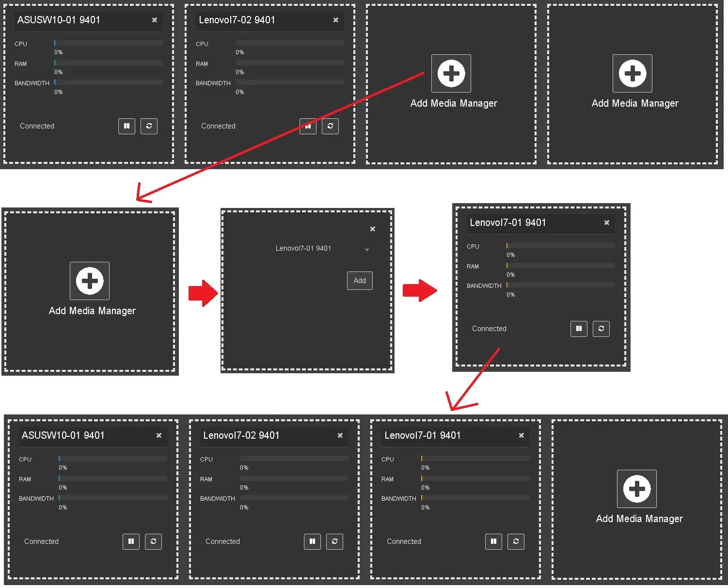Screen dimensions: 728x588
Task: Click the Add Media Manager plus in the bottom row
Action: pos(636,489)
